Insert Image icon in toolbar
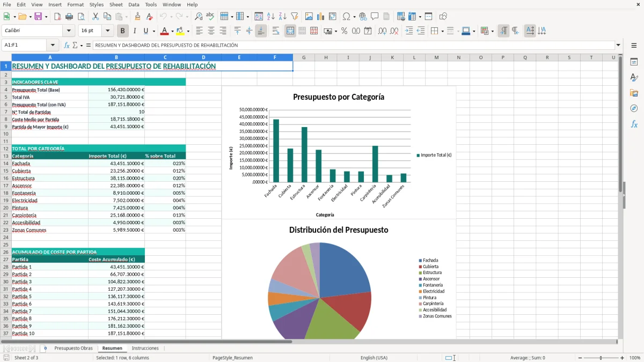The image size is (644, 362). [x=309, y=17]
